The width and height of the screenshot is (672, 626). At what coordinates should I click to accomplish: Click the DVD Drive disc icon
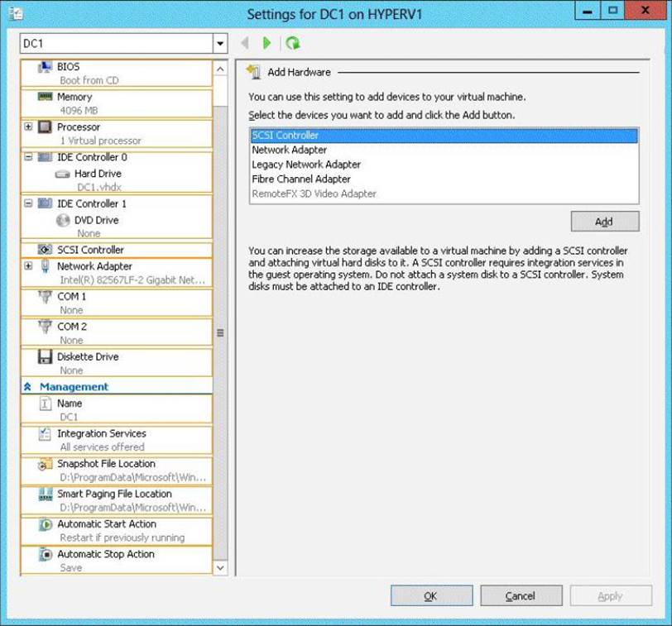(x=63, y=221)
